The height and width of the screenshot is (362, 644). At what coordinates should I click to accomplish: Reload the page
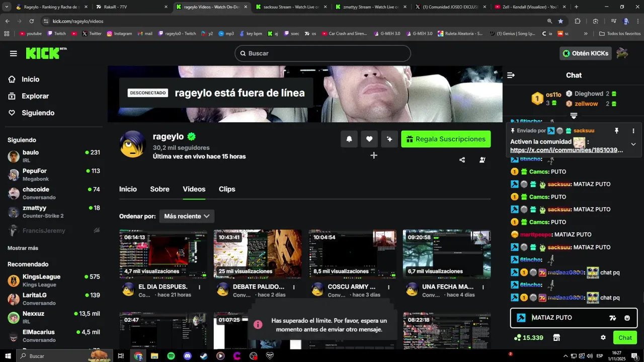click(x=31, y=21)
